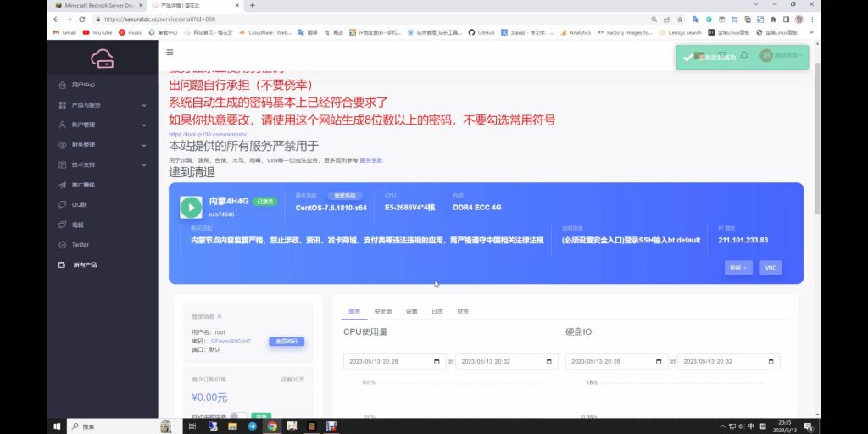
Task: Click the cloud logo in the sidebar
Action: click(102, 58)
